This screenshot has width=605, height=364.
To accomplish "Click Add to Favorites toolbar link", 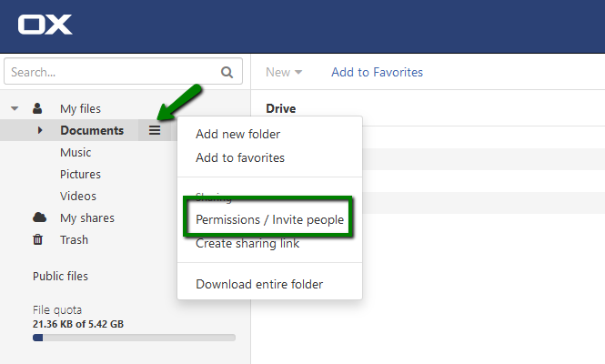I will tap(377, 72).
